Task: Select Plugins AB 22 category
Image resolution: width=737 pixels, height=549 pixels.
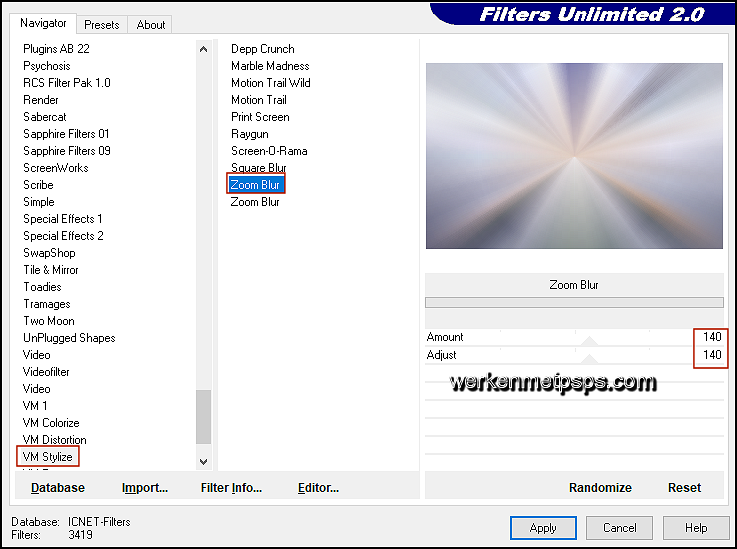Action: pyautogui.click(x=56, y=49)
